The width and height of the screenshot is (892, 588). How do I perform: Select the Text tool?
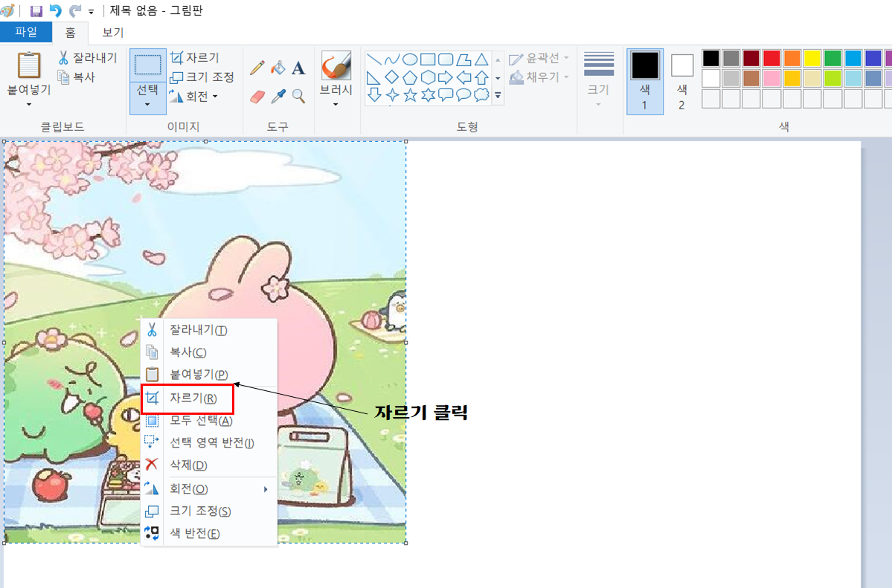click(x=298, y=68)
